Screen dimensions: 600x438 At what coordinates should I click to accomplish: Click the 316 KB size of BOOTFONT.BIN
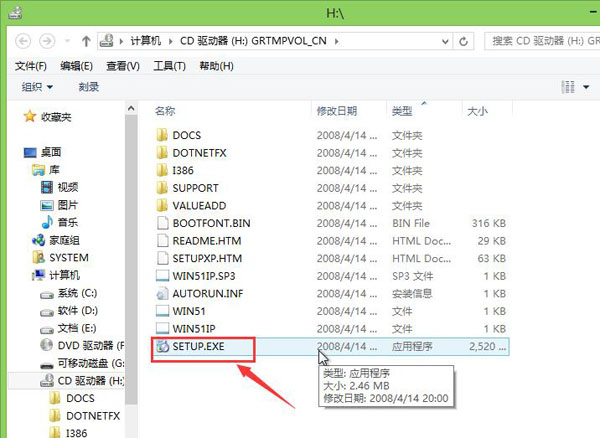pos(489,223)
